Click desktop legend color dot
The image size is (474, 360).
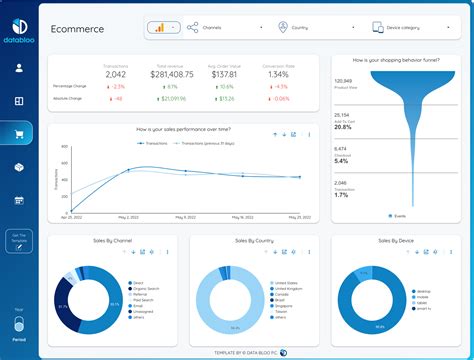pyautogui.click(x=414, y=291)
